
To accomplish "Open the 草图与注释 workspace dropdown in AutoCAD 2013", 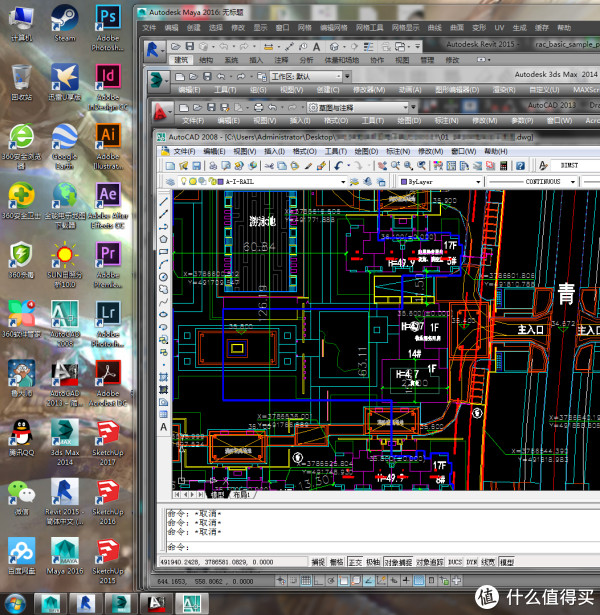I will [405, 107].
